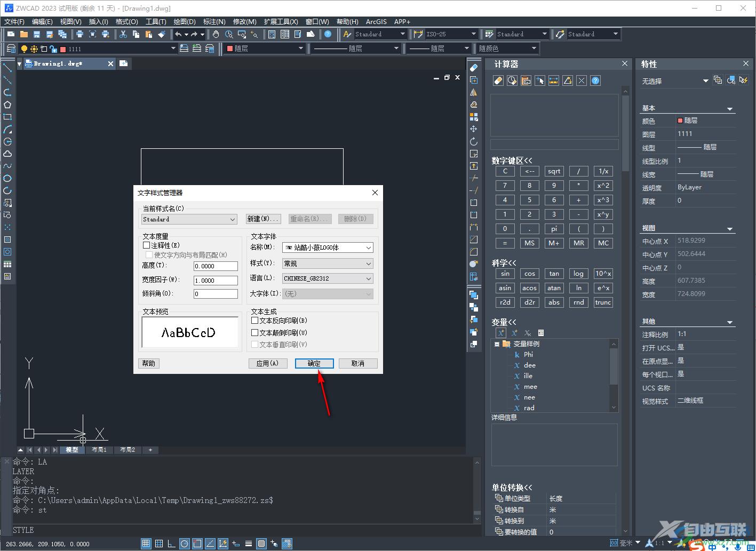Add new drawing tab plus icon
This screenshot has width=756, height=551.
(x=123, y=63)
